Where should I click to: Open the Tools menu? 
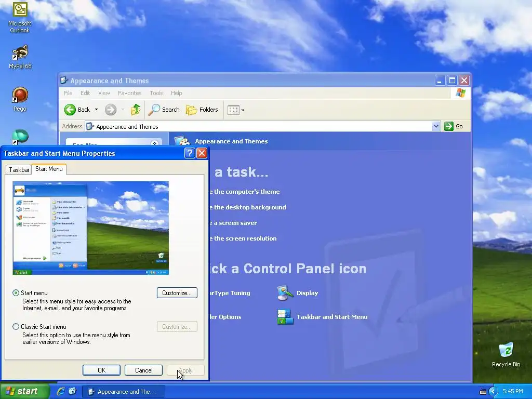pos(156,93)
